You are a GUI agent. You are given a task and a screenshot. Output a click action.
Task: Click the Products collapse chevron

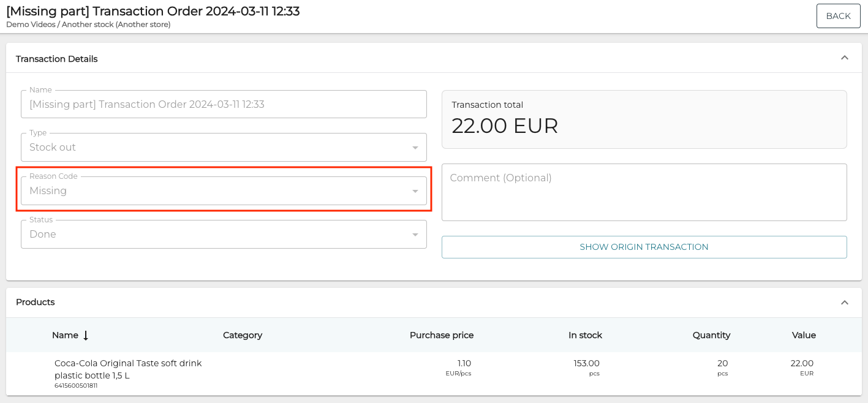pos(845,303)
